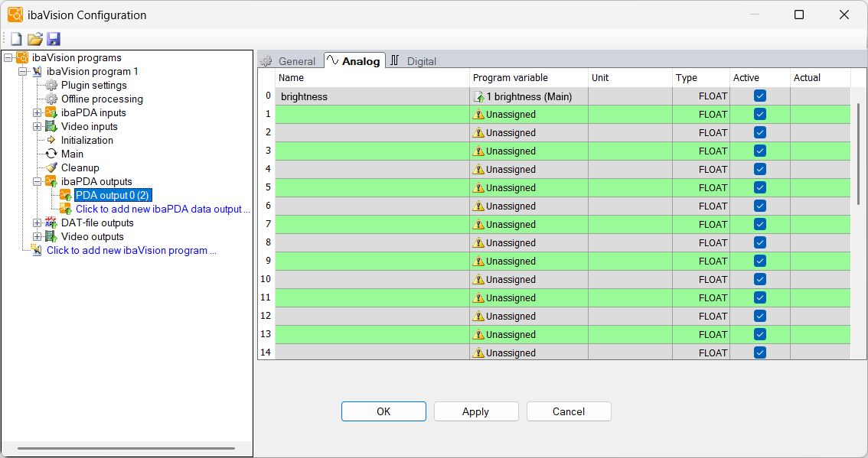Click the Initialization arrow icon

click(x=51, y=140)
